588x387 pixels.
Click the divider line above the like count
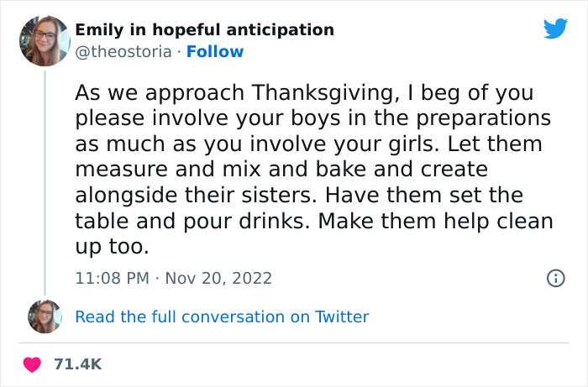click(294, 343)
